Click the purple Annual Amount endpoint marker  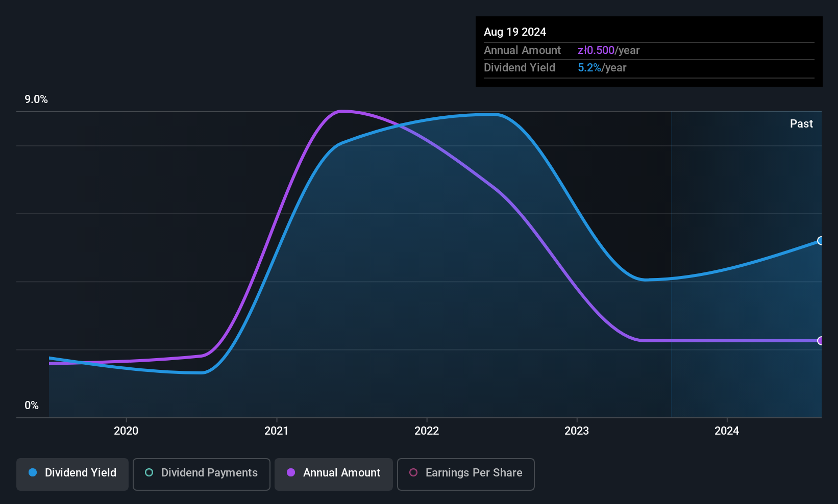[821, 341]
